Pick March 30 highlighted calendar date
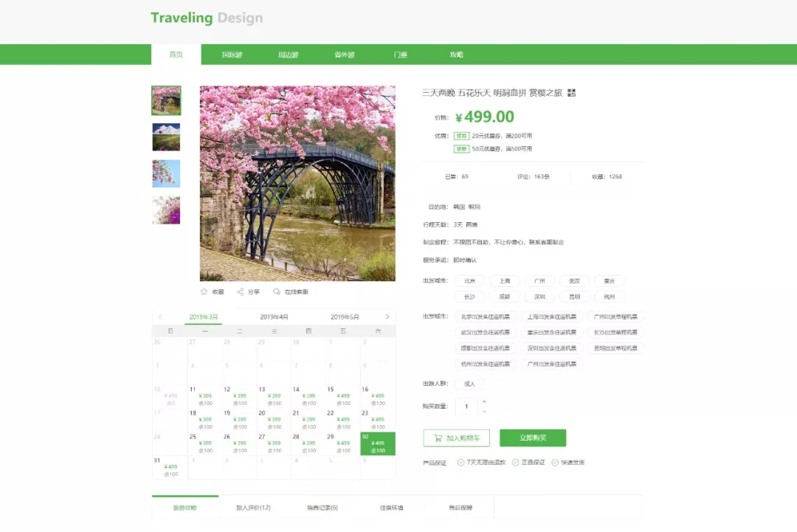 pyautogui.click(x=378, y=443)
